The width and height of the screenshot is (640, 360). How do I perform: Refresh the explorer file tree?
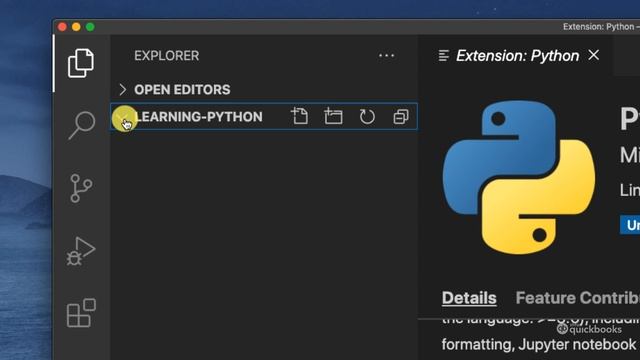coord(367,116)
